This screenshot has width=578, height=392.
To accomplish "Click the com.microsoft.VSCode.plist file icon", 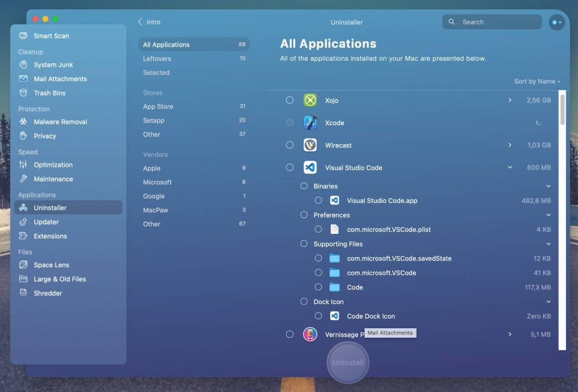I will click(334, 229).
